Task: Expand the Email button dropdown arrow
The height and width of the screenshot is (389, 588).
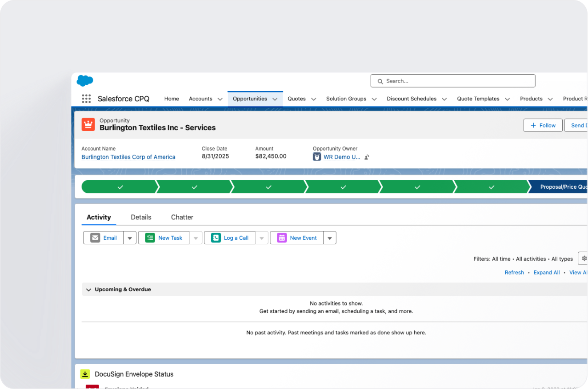Action: pyautogui.click(x=130, y=238)
